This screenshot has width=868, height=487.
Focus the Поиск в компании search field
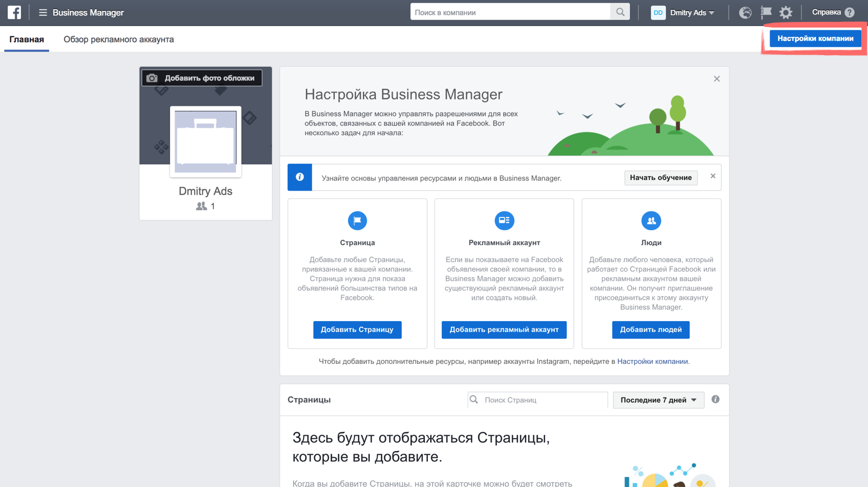coord(511,12)
